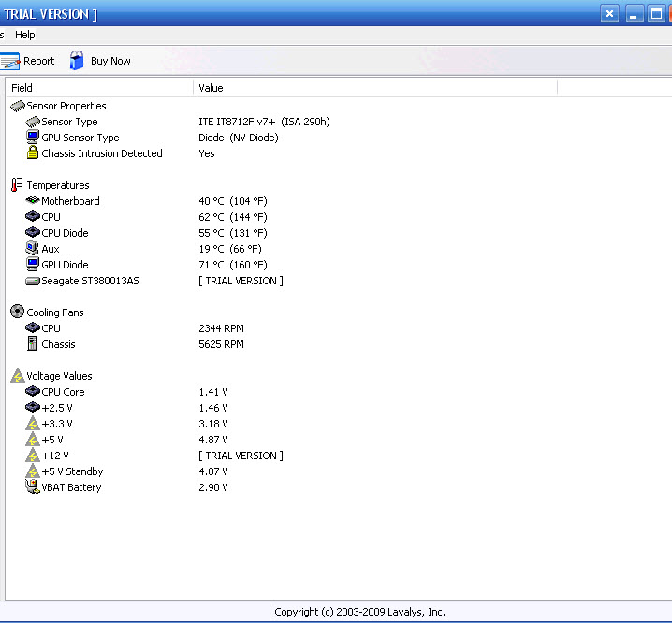
Task: Click the Aux temperature icon
Action: coord(32,248)
